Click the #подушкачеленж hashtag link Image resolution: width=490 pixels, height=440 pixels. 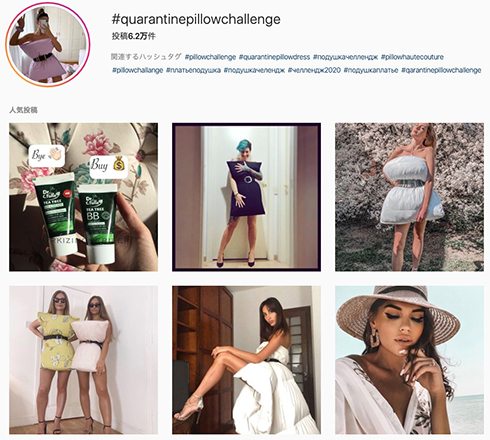click(254, 70)
